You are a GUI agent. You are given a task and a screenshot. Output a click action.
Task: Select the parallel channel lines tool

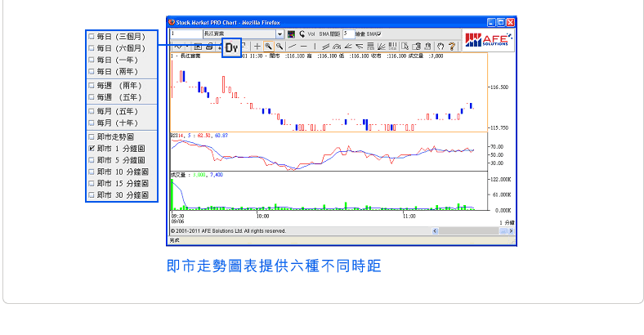tap(326, 47)
